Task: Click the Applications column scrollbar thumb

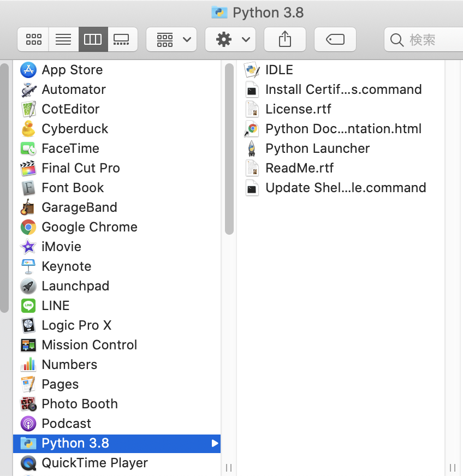Action: pyautogui.click(x=229, y=148)
